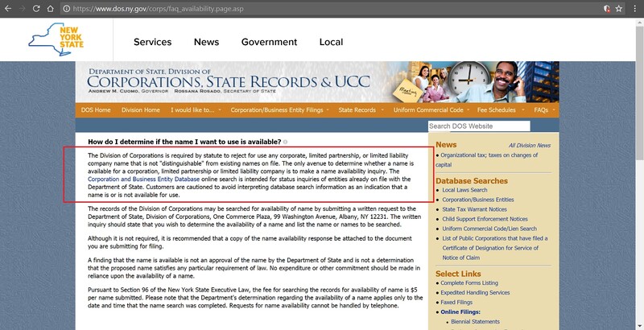Expand the Uniform Commercial Code dropdown

[x=431, y=110]
